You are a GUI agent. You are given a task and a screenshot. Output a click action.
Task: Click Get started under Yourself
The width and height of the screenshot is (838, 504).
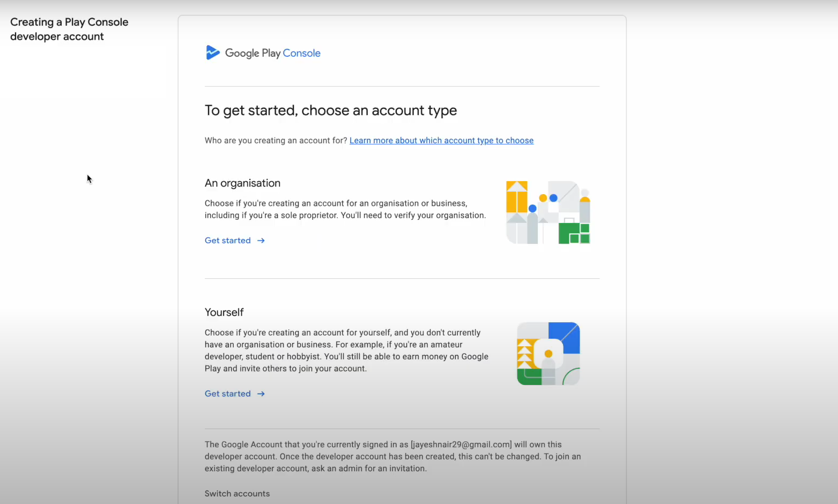point(228,394)
